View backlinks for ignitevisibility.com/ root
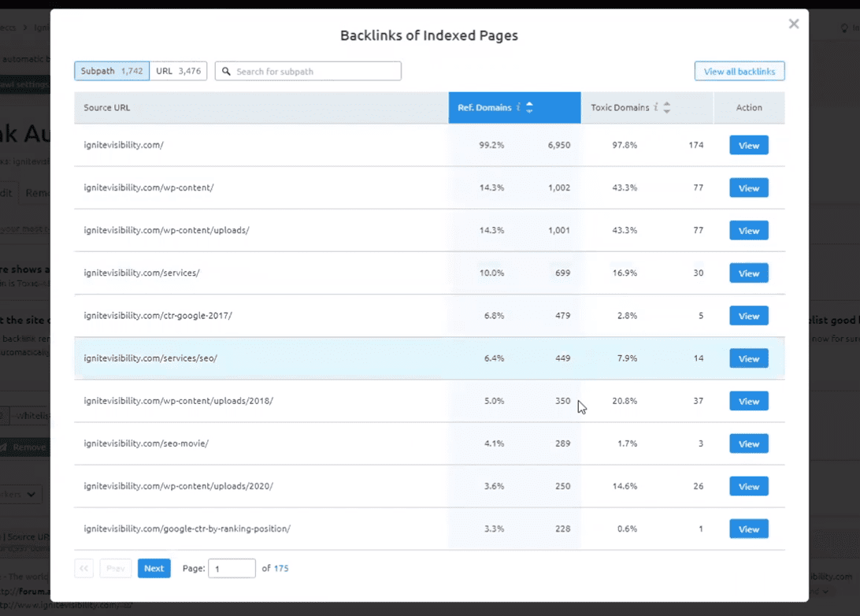Screen dimensions: 860x616 click(x=748, y=146)
